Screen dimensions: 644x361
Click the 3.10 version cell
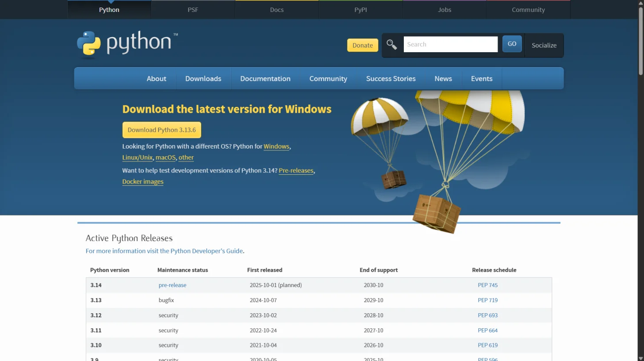(96, 345)
